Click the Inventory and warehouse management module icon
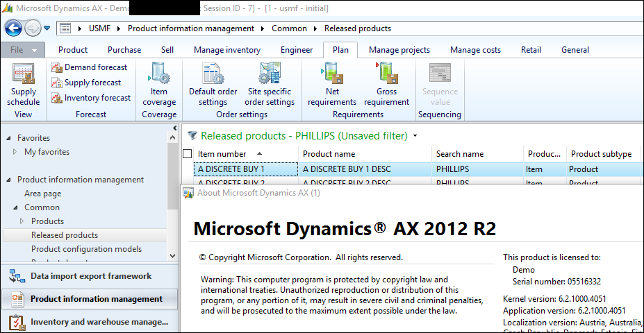The width and height of the screenshot is (644, 333). tap(17, 322)
